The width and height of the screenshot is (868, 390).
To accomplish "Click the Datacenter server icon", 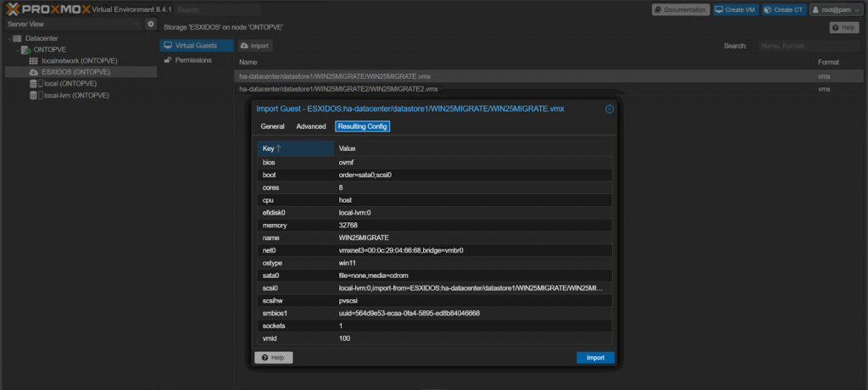I will click(x=17, y=38).
